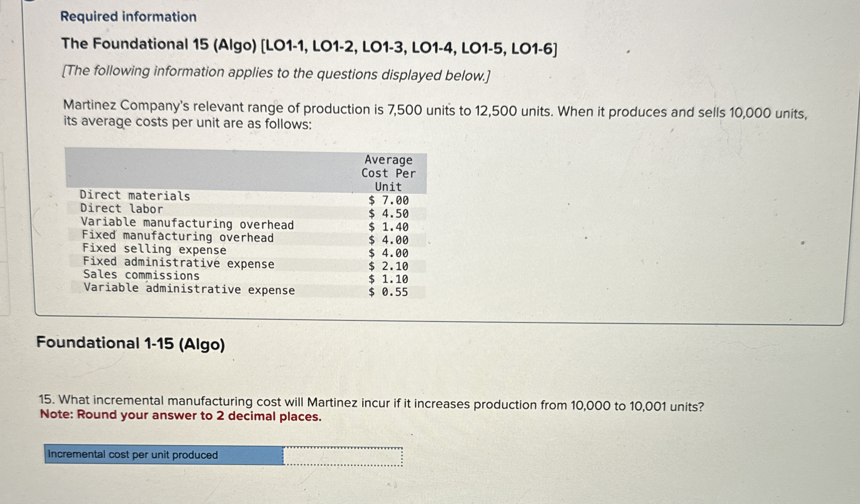
Task: Click the Fixed selling expense row
Action: pyautogui.click(x=154, y=250)
